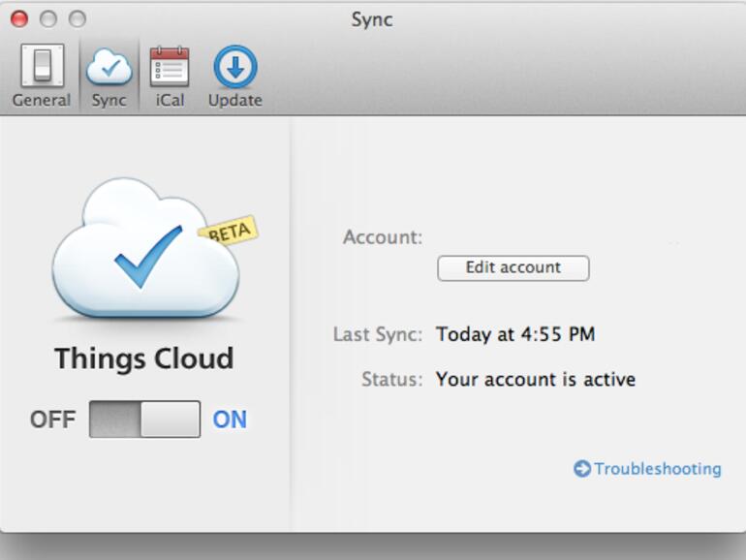
Task: Click the Last Sync time text
Action: [515, 335]
